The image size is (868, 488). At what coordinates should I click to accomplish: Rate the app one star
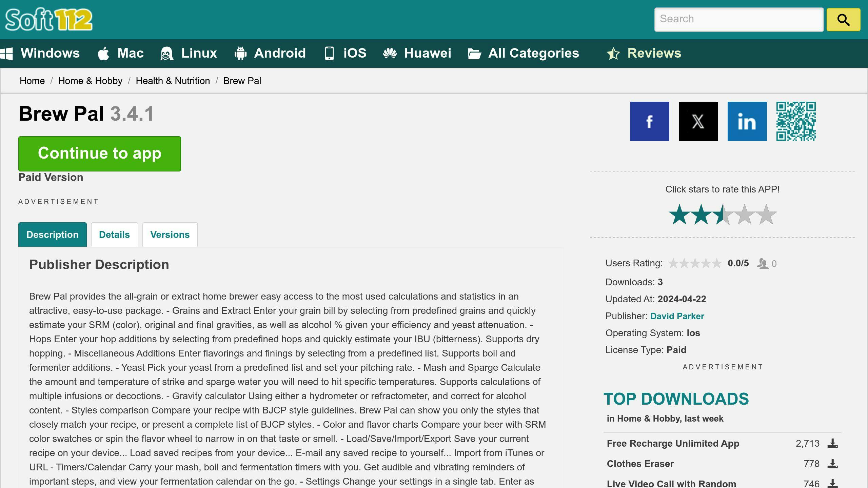679,215
